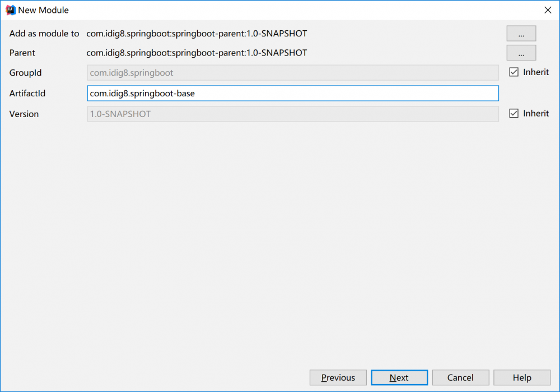Click the IntelliJ IDEA icon in title bar
The height and width of the screenshot is (392, 560).
coord(10,10)
